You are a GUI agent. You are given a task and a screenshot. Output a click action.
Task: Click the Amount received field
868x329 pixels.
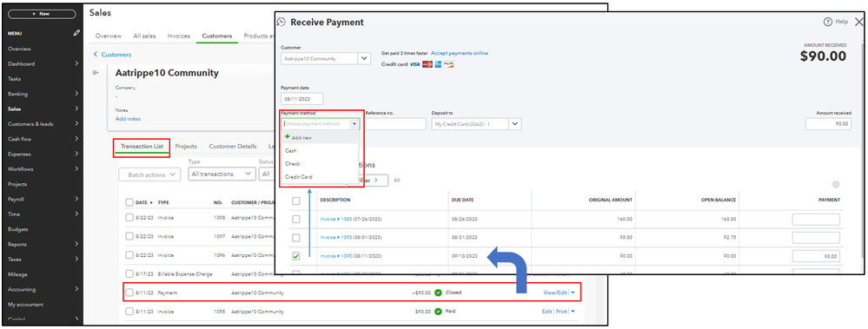pos(829,124)
